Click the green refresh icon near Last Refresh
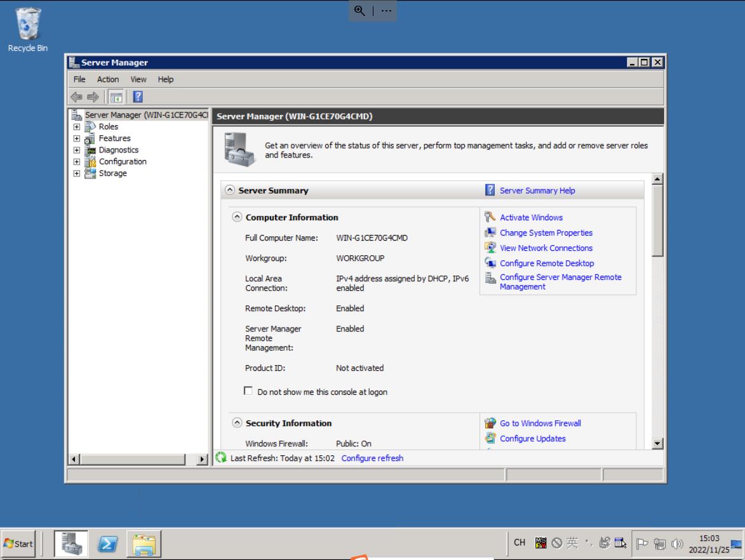Image resolution: width=745 pixels, height=560 pixels. point(220,457)
